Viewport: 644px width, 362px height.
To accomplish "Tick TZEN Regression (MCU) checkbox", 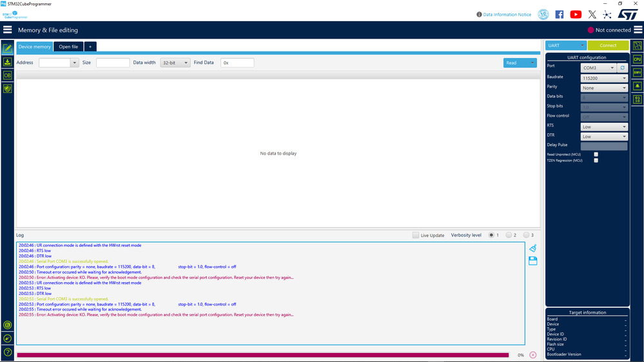I will (596, 160).
